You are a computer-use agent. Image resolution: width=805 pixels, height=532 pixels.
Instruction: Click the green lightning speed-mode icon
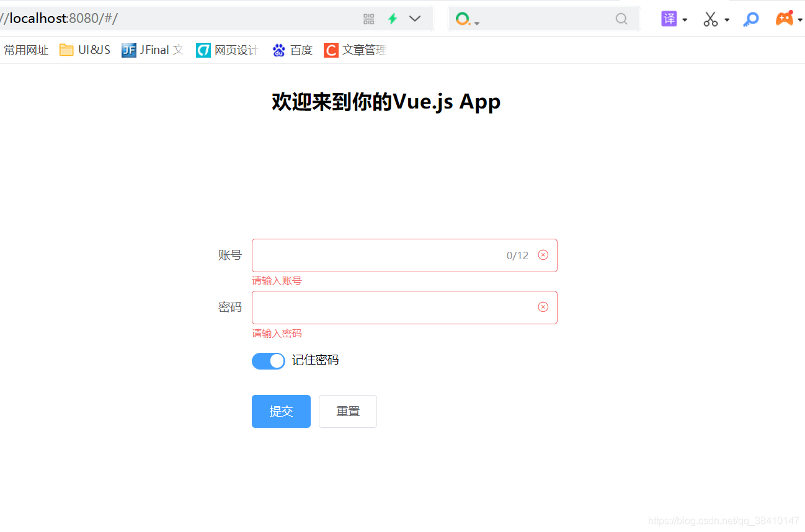click(392, 19)
